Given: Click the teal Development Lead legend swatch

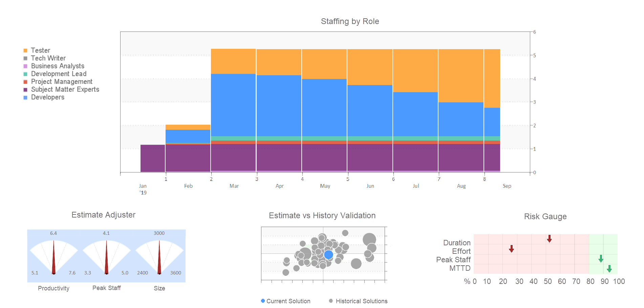Looking at the screenshot, I should coord(25,74).
